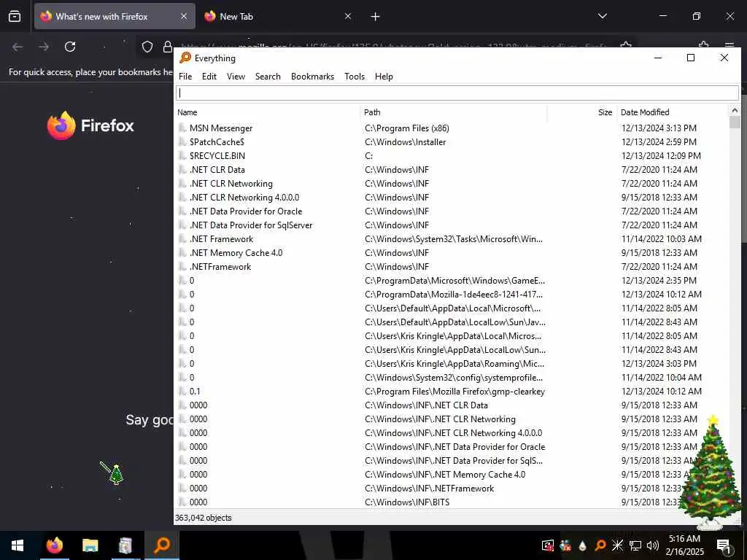The height and width of the screenshot is (560, 747).
Task: Click the Firefox forward arrow
Action: (x=44, y=47)
